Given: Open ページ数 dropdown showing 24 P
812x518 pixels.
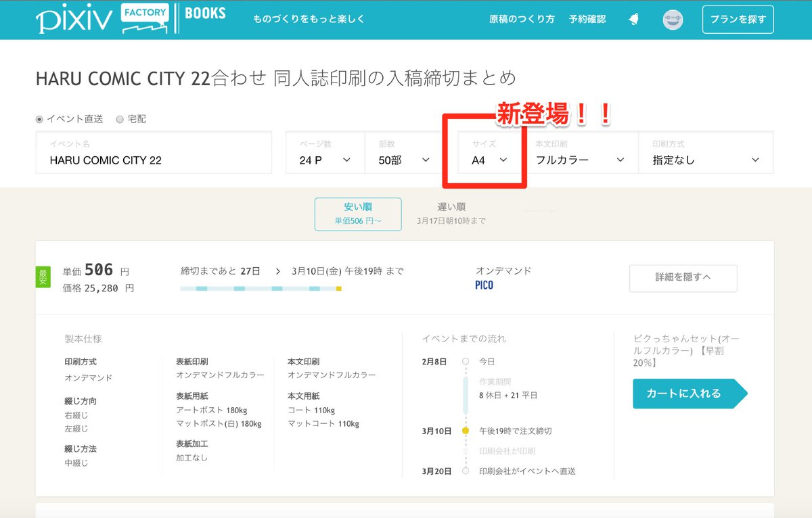Looking at the screenshot, I should coord(325,152).
